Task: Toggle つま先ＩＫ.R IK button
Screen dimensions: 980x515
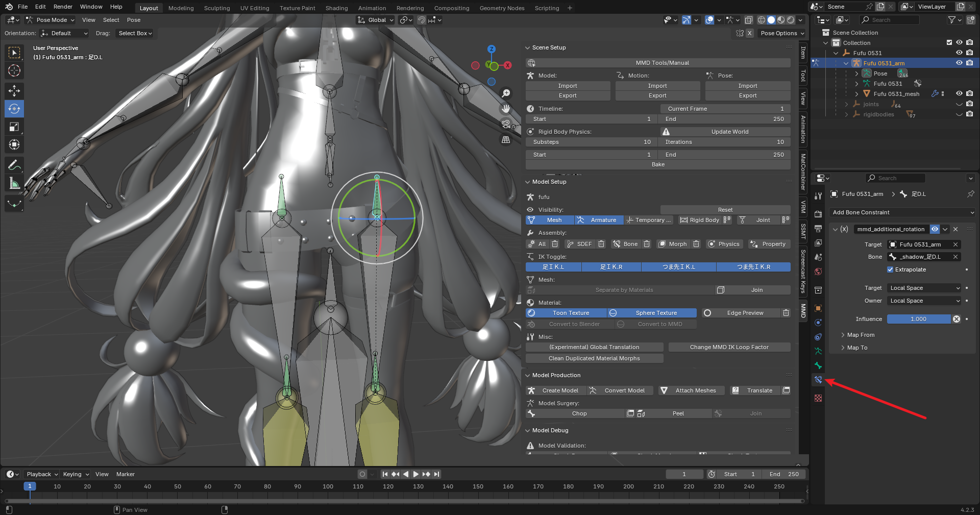Action: coord(753,267)
